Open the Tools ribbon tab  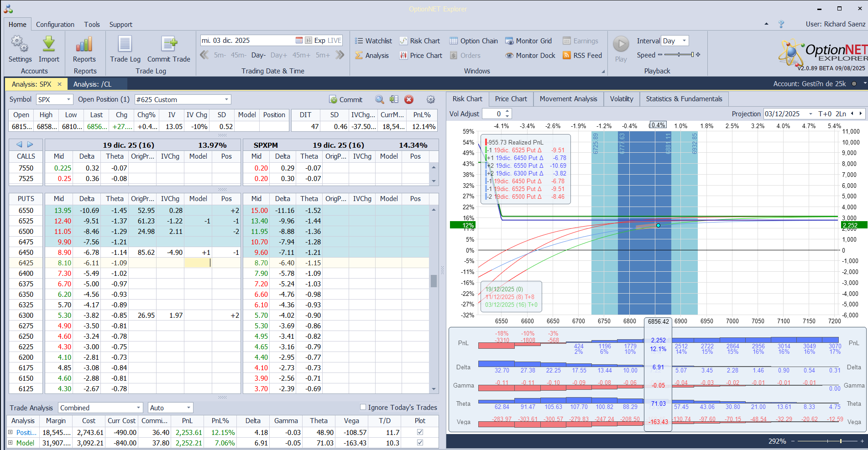point(92,25)
